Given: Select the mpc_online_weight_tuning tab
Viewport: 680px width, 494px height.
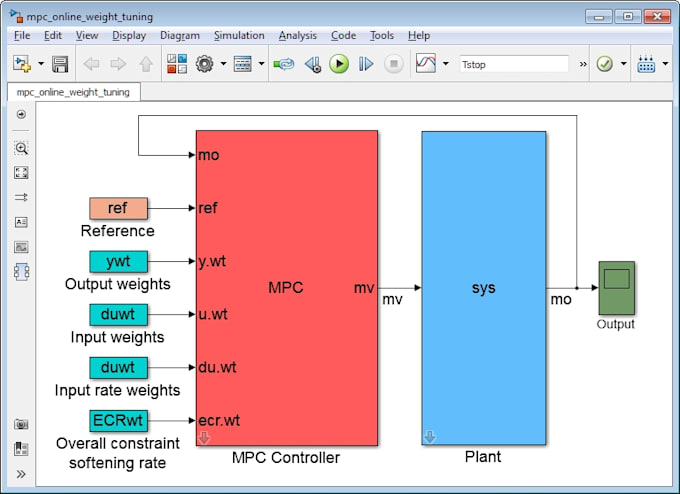Looking at the screenshot, I should click(x=73, y=92).
